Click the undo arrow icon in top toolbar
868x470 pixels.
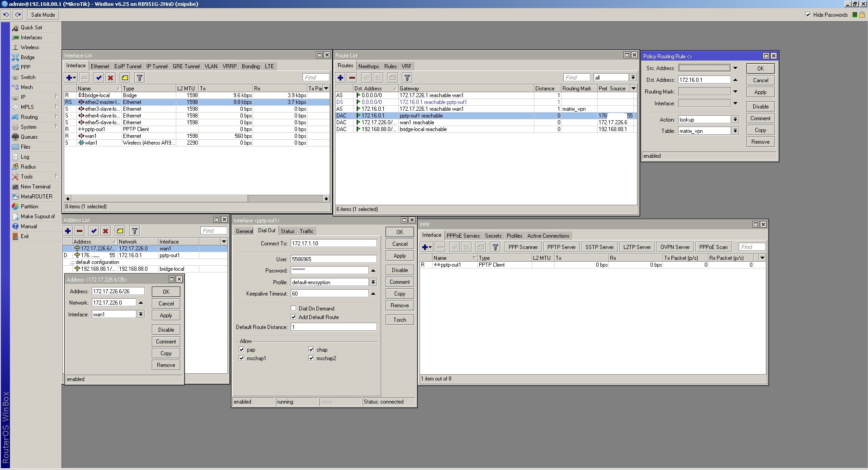[x=6, y=14]
